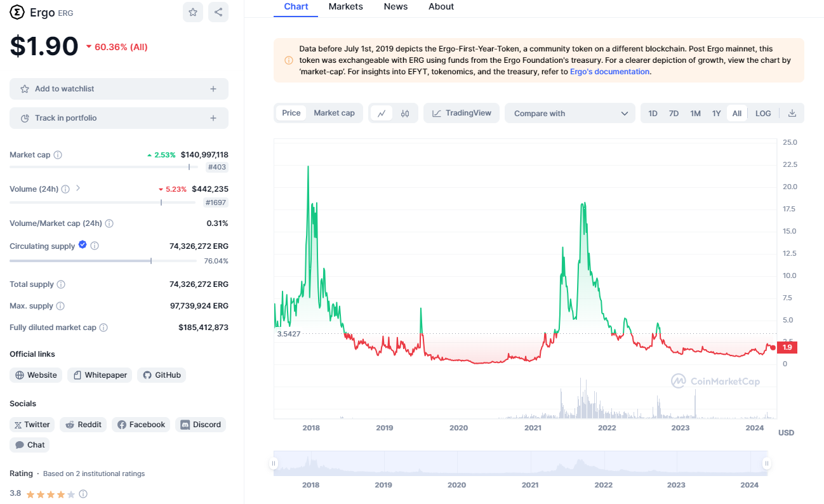The height and width of the screenshot is (504, 824).
Task: Open TradingView chart mode
Action: tap(462, 113)
